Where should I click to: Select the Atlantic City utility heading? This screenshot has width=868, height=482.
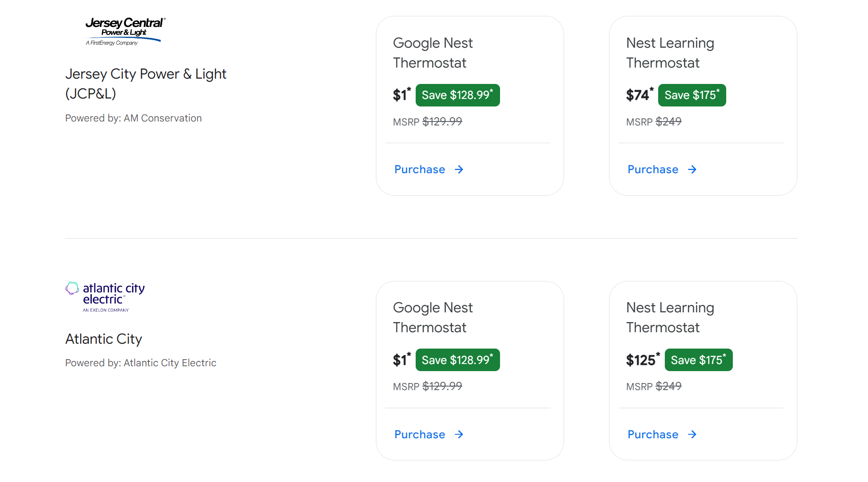[x=104, y=339]
